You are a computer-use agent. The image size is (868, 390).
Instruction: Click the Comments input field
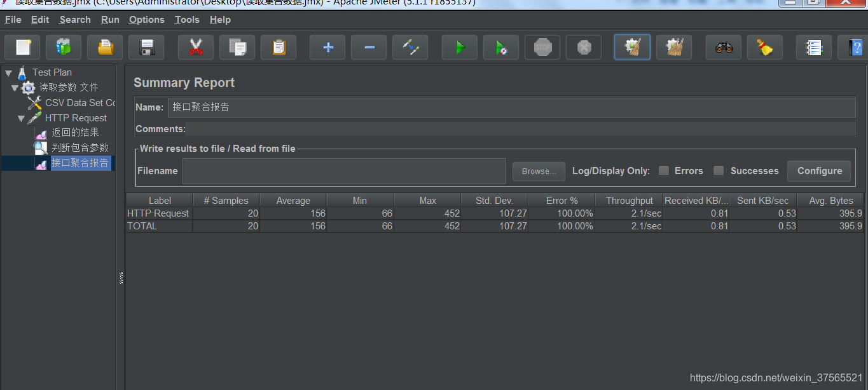pos(520,129)
